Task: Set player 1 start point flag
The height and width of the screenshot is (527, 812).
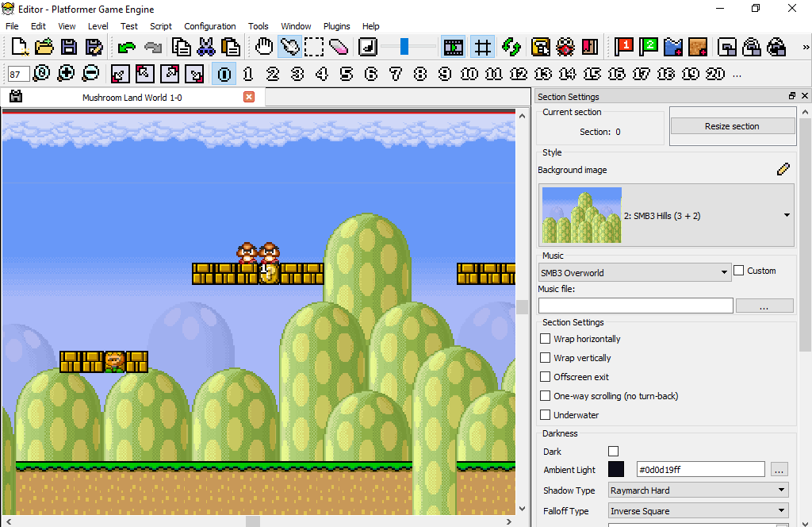Action: point(624,47)
